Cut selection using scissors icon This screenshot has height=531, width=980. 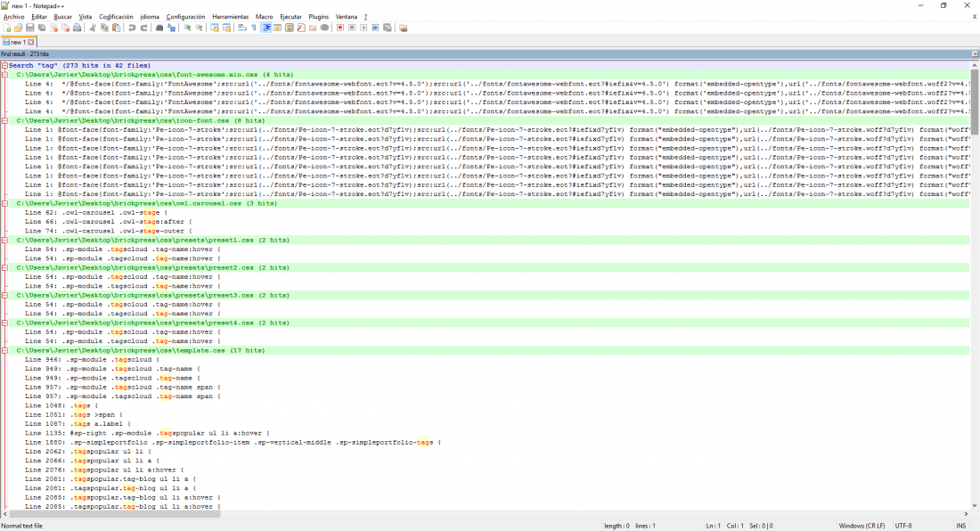tap(93, 28)
